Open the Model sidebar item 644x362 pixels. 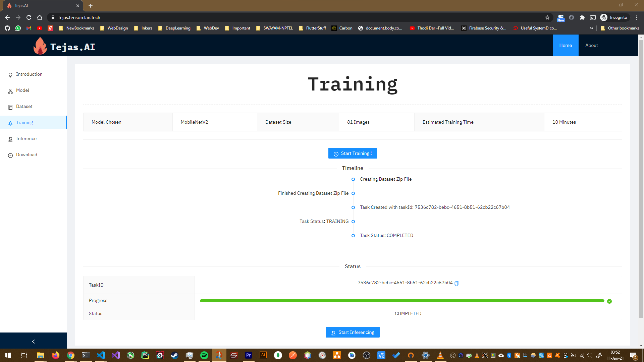(22, 90)
